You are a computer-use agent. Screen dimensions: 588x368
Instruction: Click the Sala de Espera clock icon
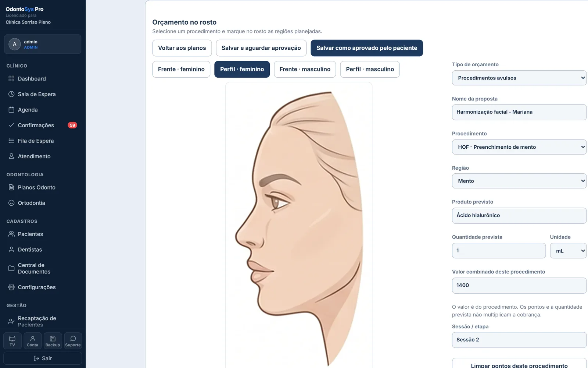click(11, 94)
